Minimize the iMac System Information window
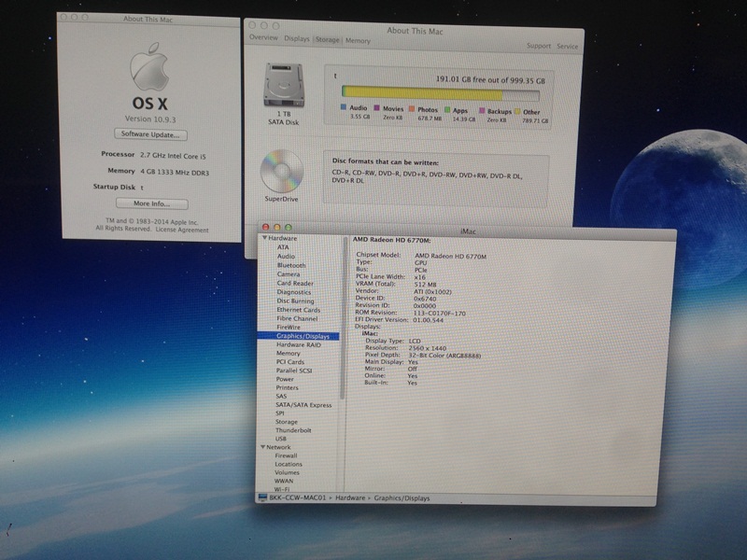The height and width of the screenshot is (560, 747). tap(276, 227)
